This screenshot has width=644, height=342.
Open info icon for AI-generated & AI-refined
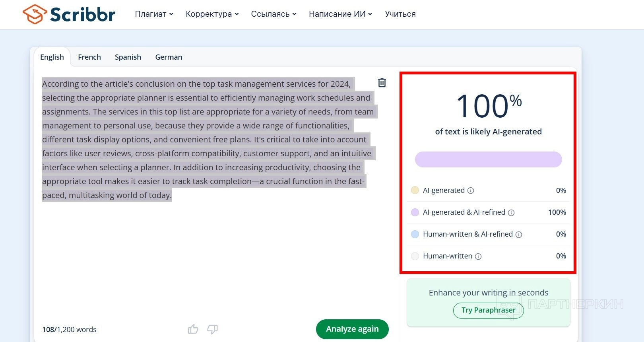[511, 213]
